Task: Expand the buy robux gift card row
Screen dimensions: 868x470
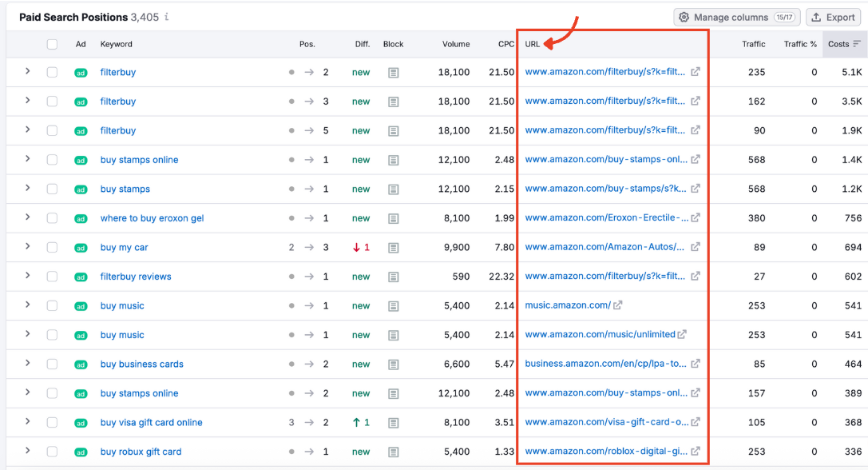Action: click(x=28, y=452)
